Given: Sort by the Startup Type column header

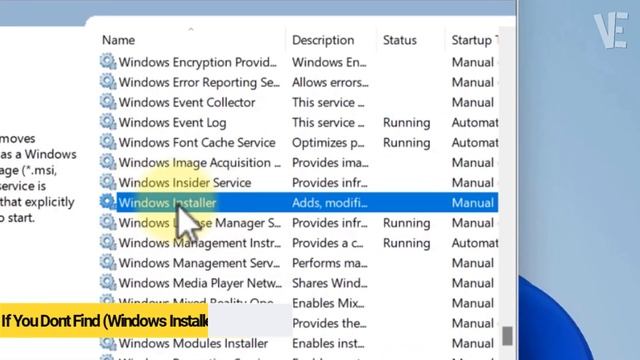Looking at the screenshot, I should click(475, 40).
